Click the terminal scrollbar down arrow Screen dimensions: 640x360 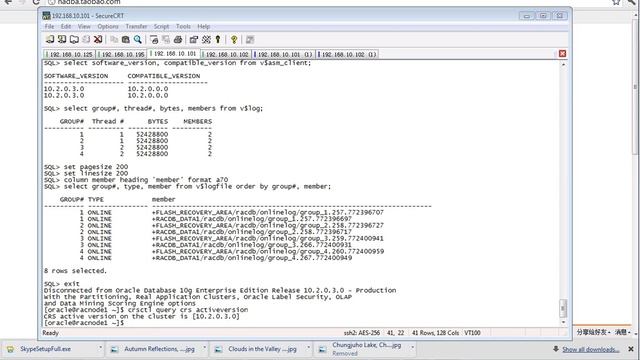(563, 323)
